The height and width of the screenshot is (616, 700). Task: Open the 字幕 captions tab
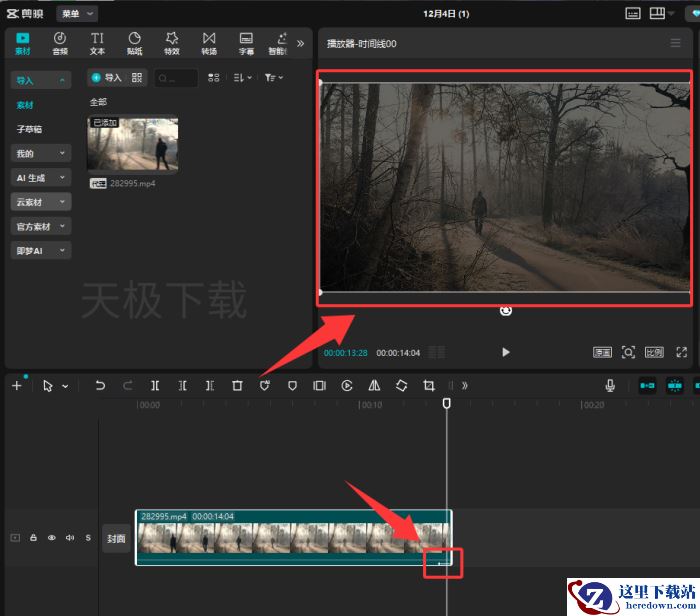(246, 44)
